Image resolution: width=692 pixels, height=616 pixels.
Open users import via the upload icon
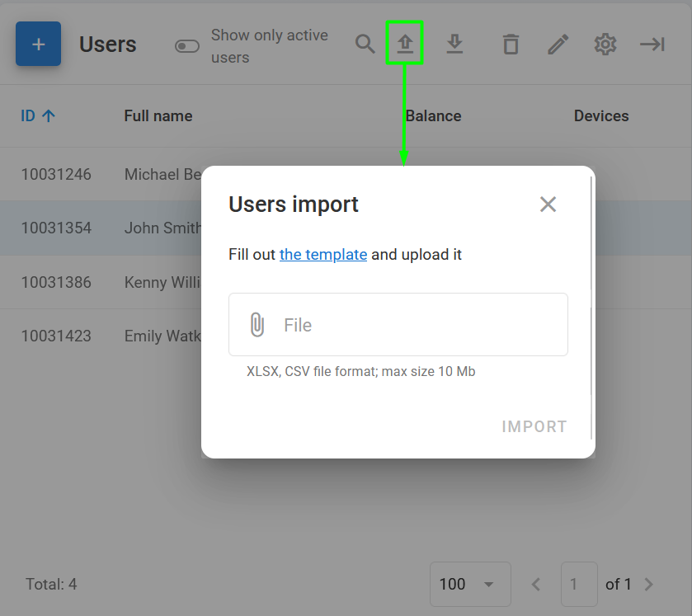pyautogui.click(x=405, y=45)
